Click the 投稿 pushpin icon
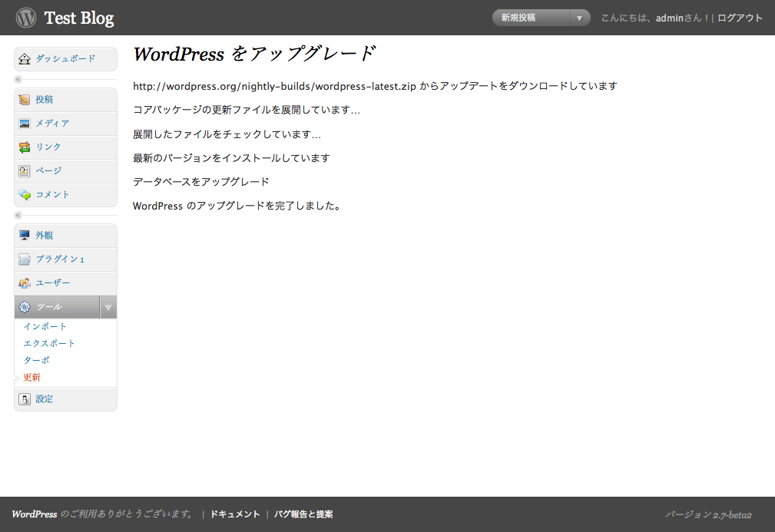775x532 pixels. pos(25,100)
